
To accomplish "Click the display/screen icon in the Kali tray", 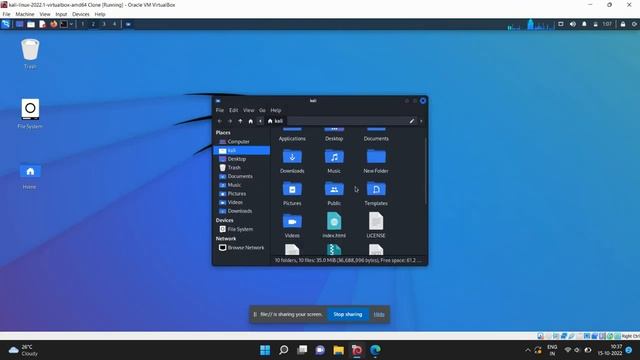I will 561,24.
